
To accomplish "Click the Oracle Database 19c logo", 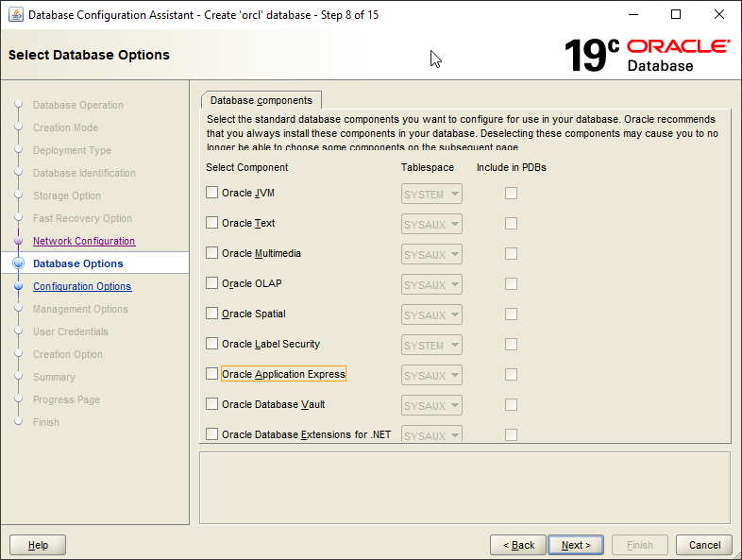I will tap(647, 55).
